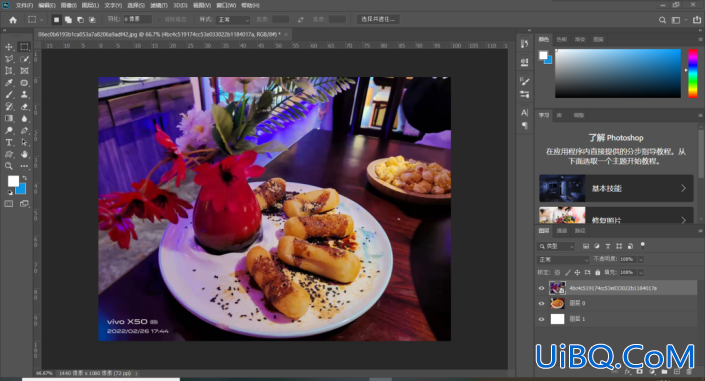Select the Brush tool
The image size is (705, 381).
9,94
